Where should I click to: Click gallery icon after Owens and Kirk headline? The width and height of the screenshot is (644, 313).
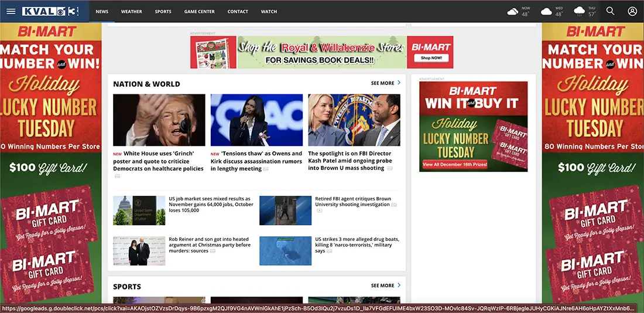click(266, 169)
